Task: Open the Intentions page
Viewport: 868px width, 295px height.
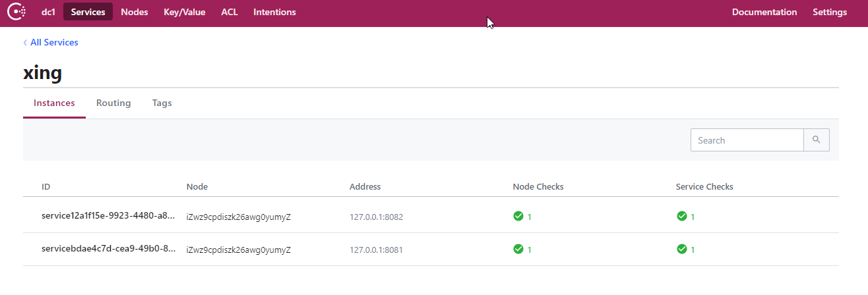Action: pos(274,12)
